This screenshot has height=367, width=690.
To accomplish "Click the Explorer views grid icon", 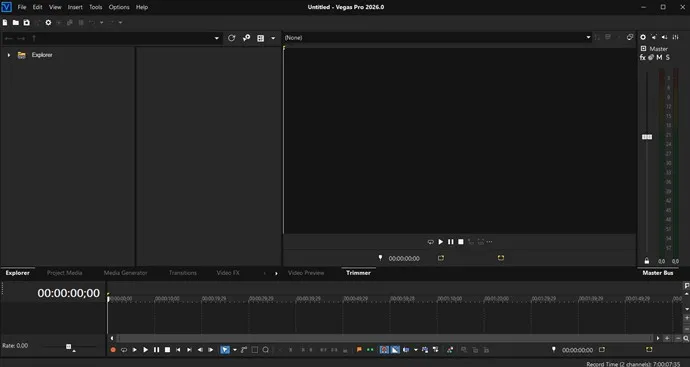I will (x=261, y=38).
